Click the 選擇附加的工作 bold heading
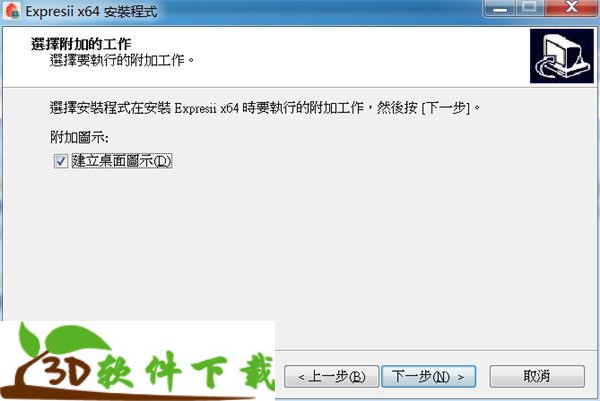Screen dimensions: 600x401 point(81,44)
